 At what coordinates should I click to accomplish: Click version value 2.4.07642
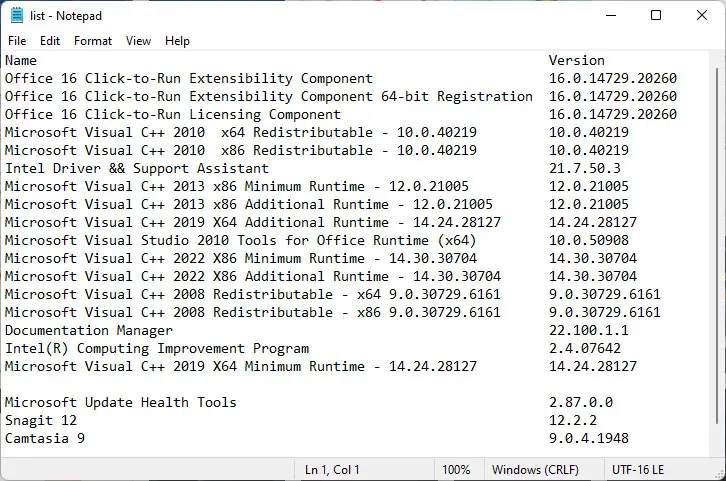tap(585, 349)
